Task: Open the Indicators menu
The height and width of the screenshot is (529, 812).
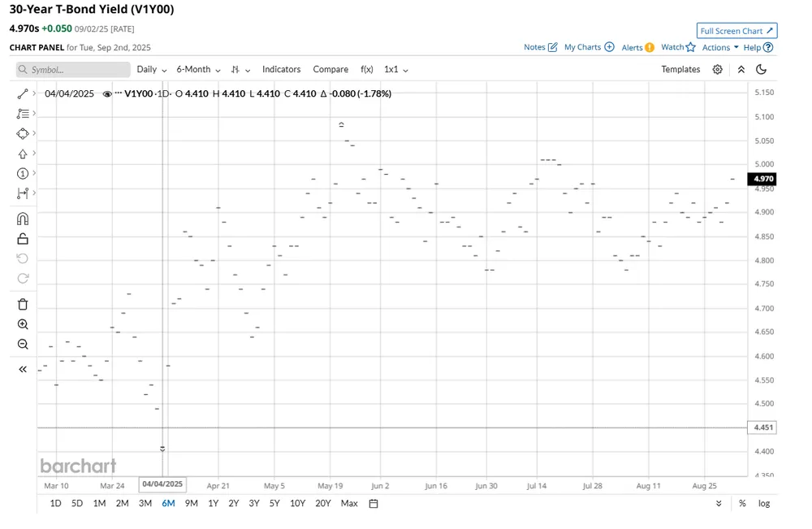Action: 281,70
